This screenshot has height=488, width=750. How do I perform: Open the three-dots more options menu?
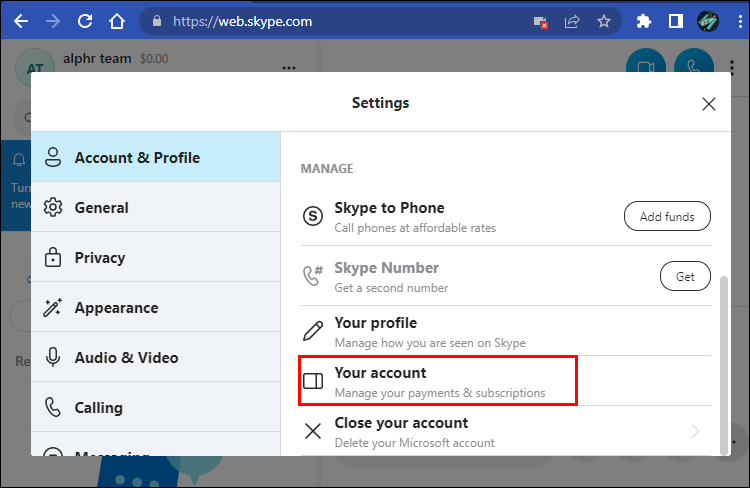289,67
